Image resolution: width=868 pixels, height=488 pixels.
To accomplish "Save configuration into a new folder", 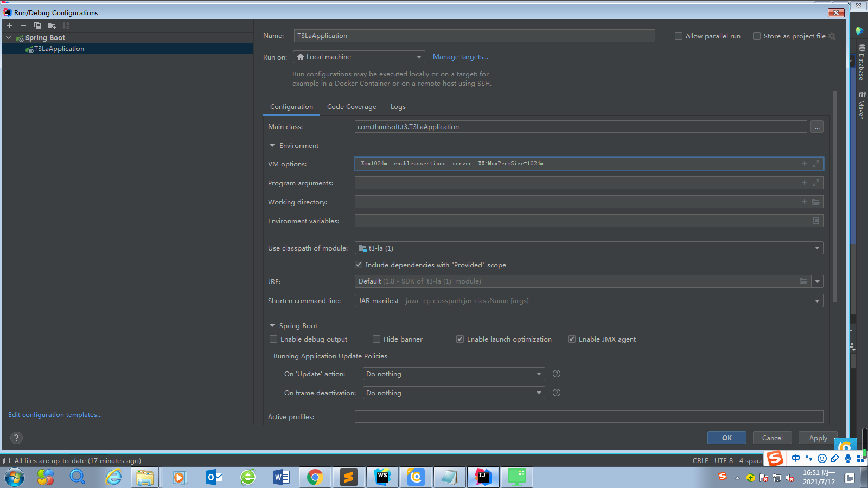I will (52, 25).
